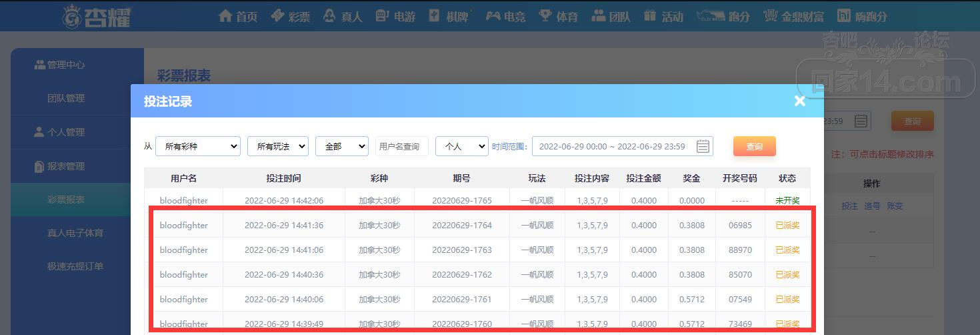Click the 用户名查询 username input field

click(402, 146)
